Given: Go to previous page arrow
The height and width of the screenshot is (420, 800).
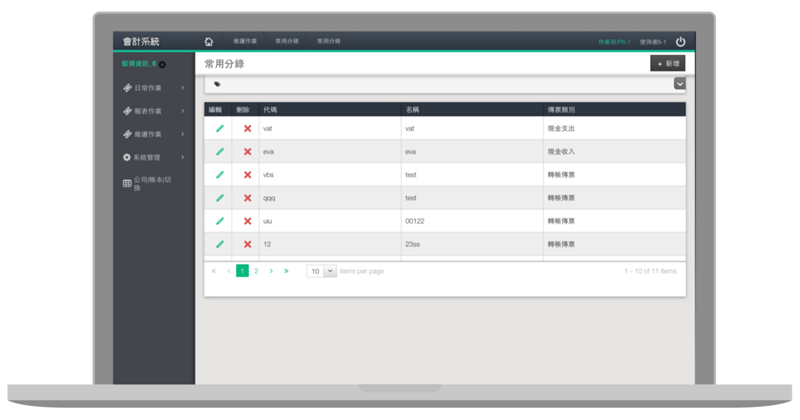Looking at the screenshot, I should (x=229, y=271).
